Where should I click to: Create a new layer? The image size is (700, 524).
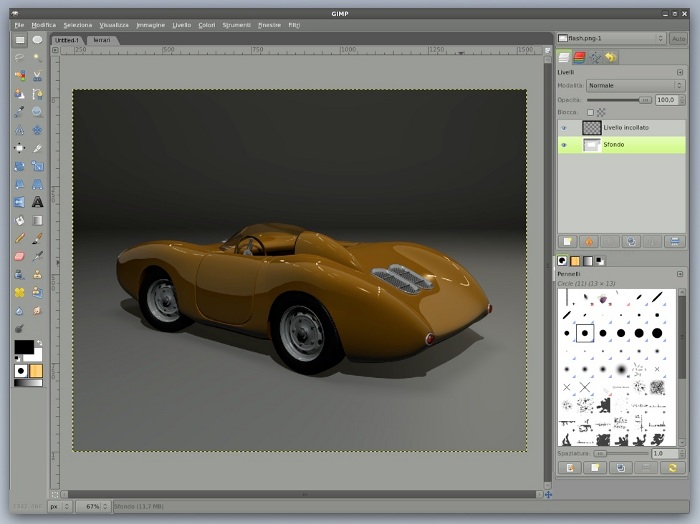tap(567, 241)
